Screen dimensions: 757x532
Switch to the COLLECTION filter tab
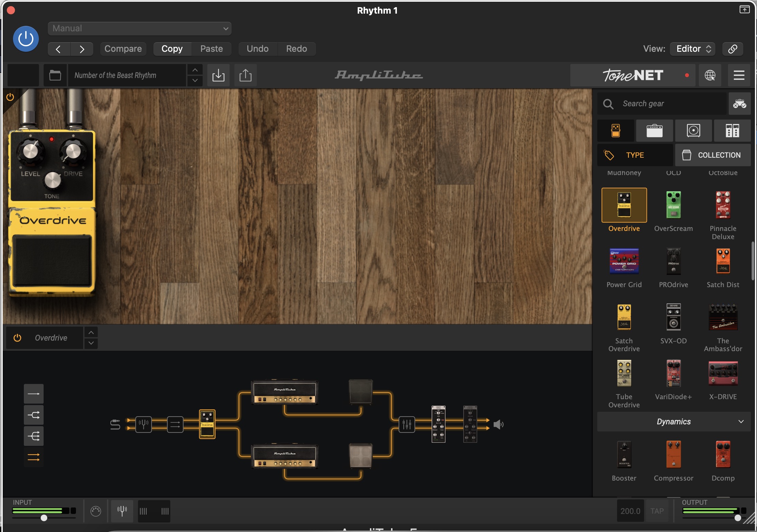click(x=713, y=155)
